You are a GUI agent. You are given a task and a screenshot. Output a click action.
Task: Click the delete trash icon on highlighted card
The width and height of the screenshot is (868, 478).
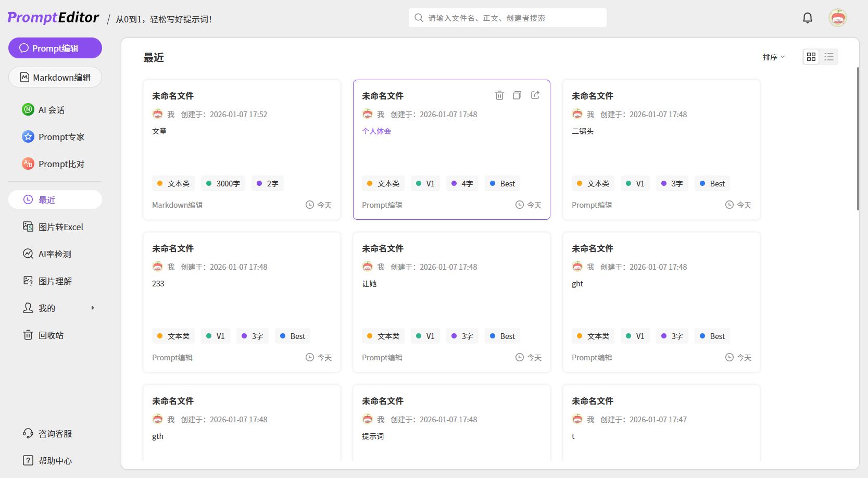point(499,95)
